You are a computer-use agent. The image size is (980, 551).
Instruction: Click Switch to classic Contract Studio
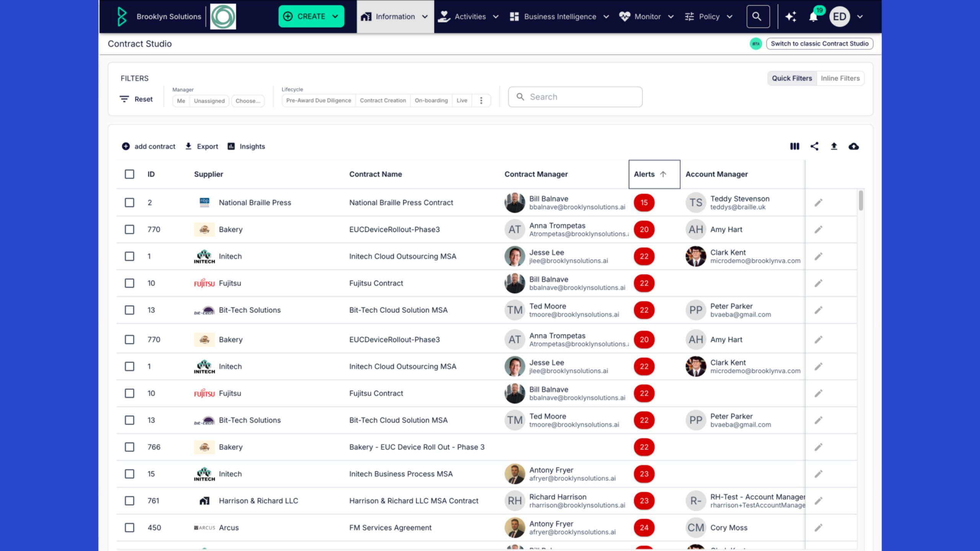pos(820,44)
